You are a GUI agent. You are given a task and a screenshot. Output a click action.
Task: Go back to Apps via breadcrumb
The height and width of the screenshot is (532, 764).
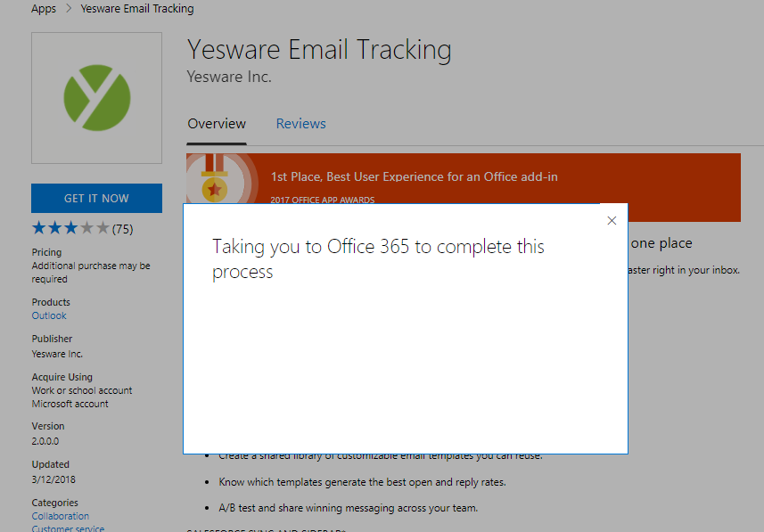pos(44,9)
